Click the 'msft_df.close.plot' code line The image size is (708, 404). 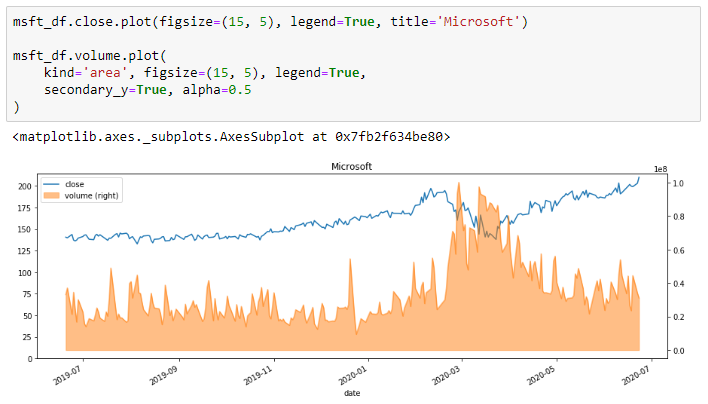(x=270, y=22)
